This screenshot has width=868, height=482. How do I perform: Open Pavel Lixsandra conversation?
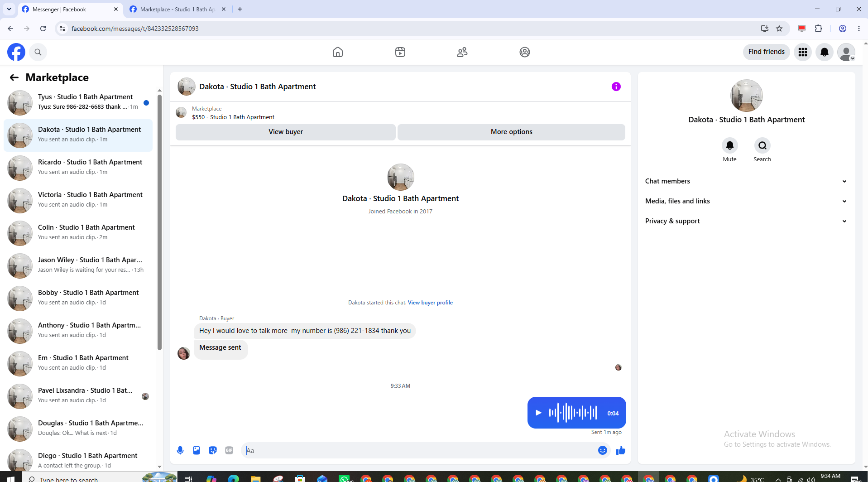click(78, 396)
